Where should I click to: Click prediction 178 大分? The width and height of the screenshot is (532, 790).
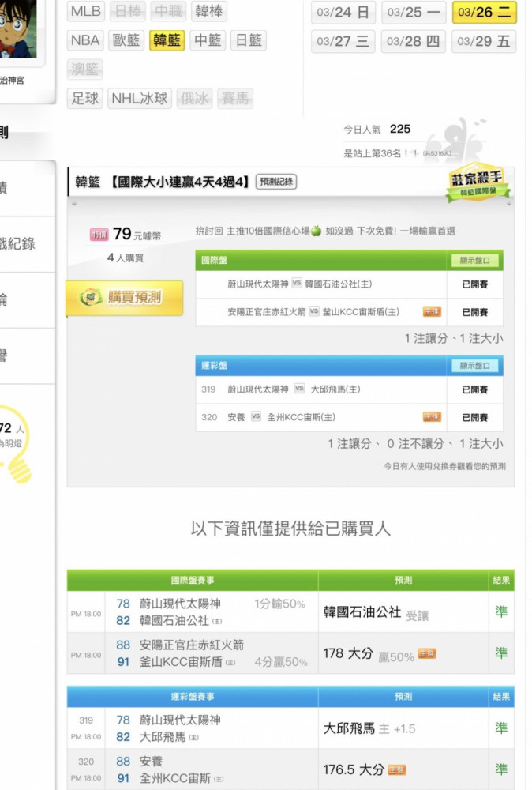[348, 653]
